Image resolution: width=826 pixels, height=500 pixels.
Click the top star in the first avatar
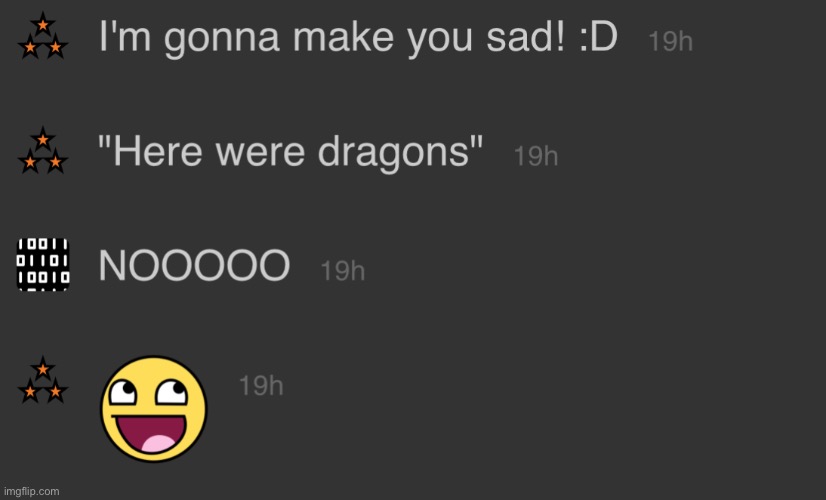(x=43, y=23)
